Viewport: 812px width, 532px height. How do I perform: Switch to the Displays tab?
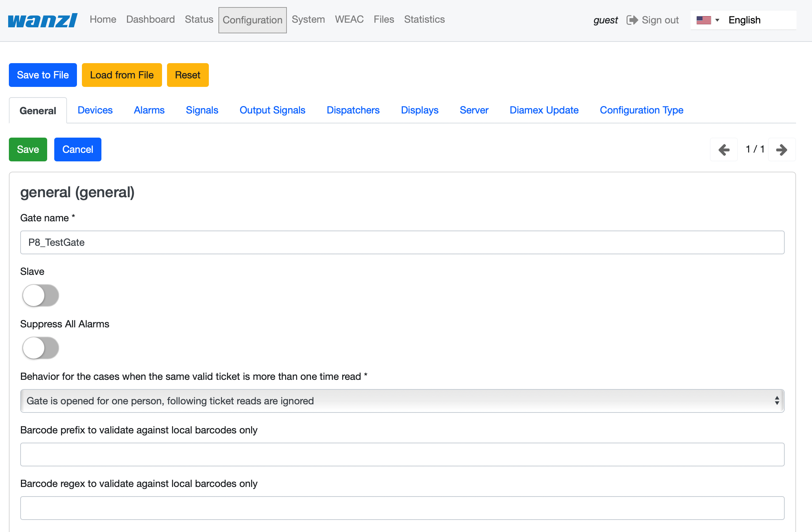pos(420,110)
